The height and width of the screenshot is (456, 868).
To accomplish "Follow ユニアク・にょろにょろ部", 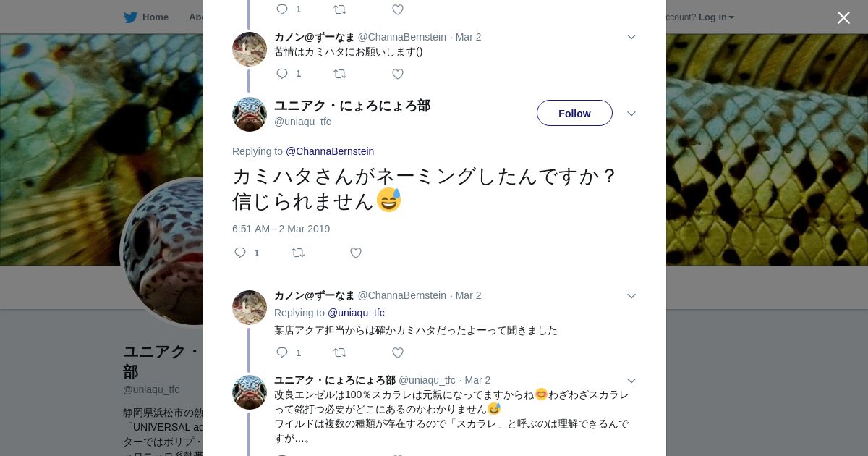I will (x=574, y=114).
